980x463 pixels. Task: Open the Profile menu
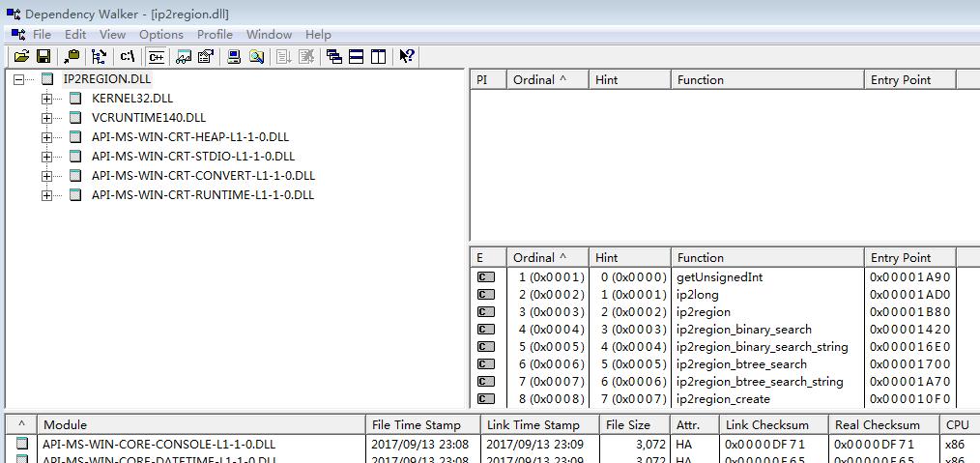click(215, 35)
